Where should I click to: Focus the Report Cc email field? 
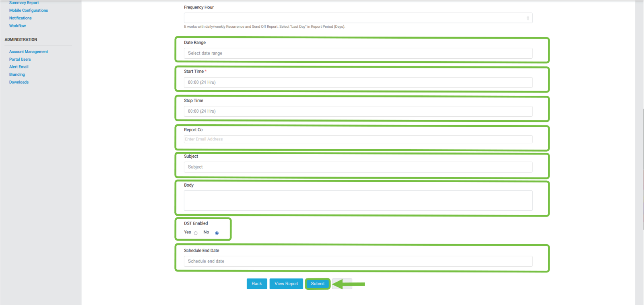(x=358, y=139)
